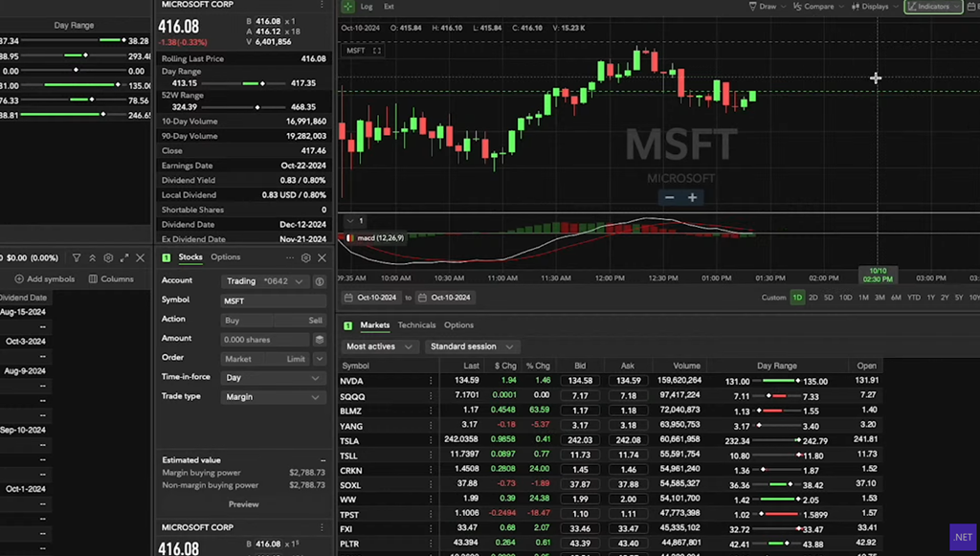Open watchlist filter funnel icon
Viewport: 980px width, 556px height.
pos(77,258)
